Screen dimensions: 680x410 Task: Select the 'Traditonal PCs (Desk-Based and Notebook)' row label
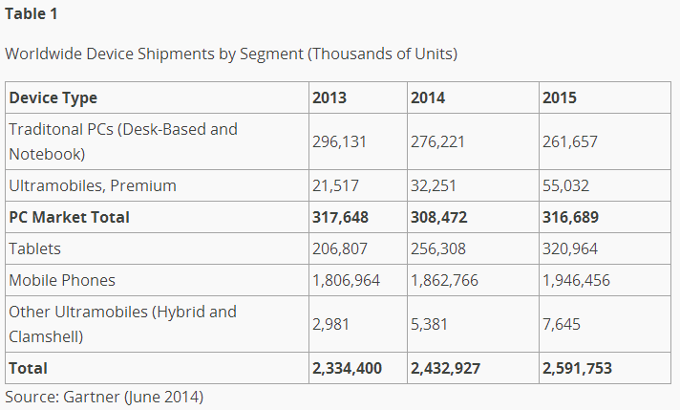pos(123,141)
